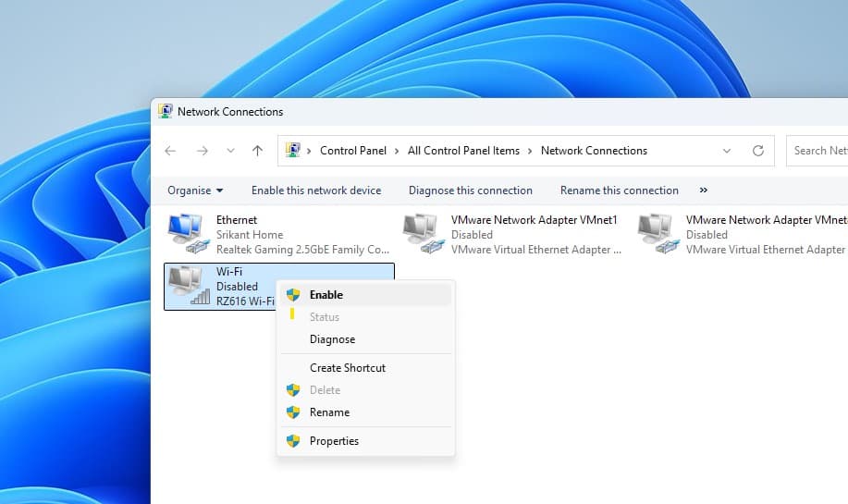Expand the address bar history dropdown
This screenshot has width=848, height=504.
click(727, 151)
